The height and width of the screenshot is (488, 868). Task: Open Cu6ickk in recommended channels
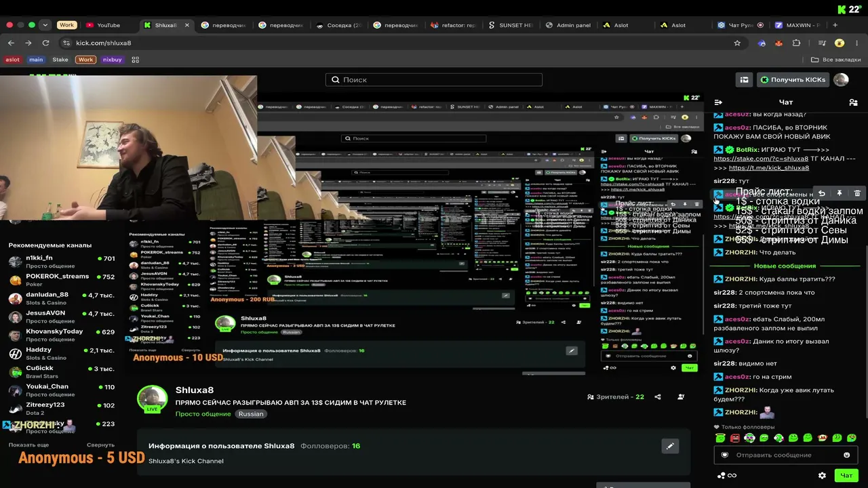[x=62, y=371]
